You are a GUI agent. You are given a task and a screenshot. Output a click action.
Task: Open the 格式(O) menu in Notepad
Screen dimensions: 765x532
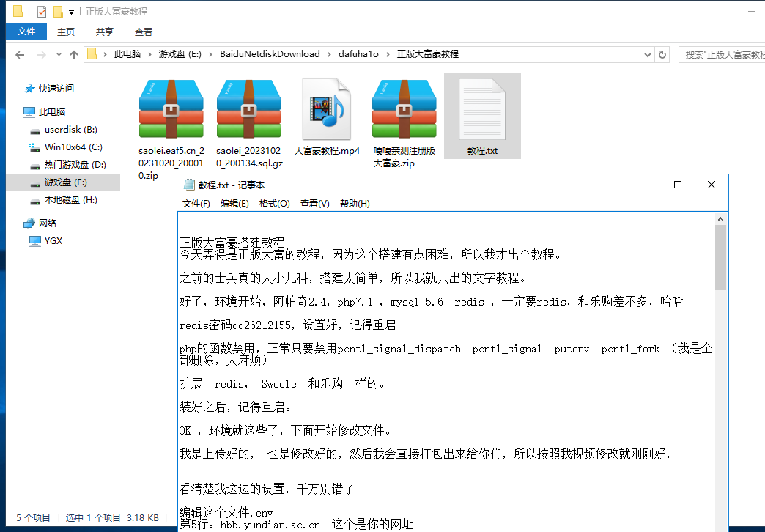click(x=274, y=204)
